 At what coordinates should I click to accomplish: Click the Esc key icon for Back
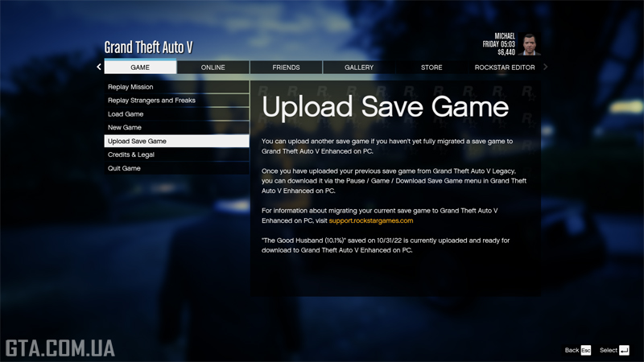(x=586, y=350)
